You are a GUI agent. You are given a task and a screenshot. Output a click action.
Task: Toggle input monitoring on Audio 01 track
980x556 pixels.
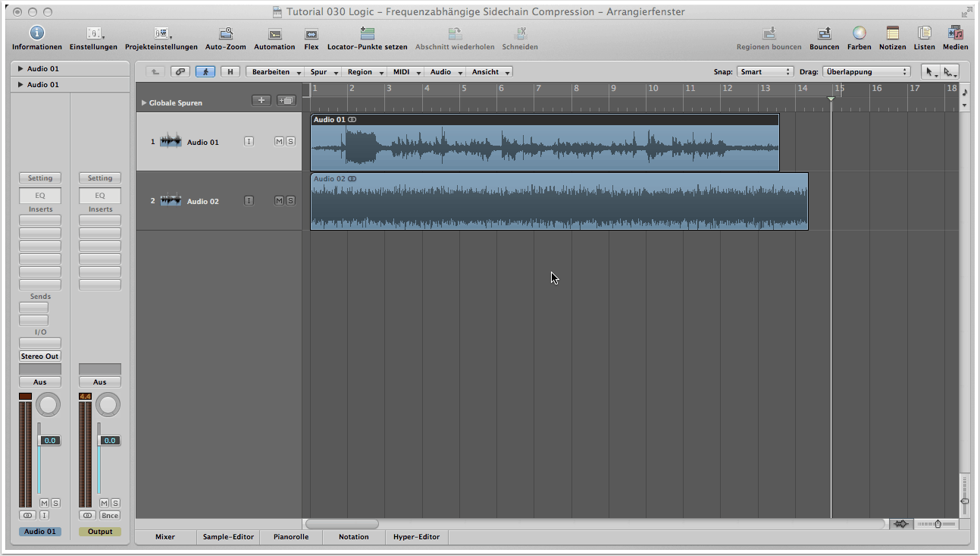click(249, 142)
